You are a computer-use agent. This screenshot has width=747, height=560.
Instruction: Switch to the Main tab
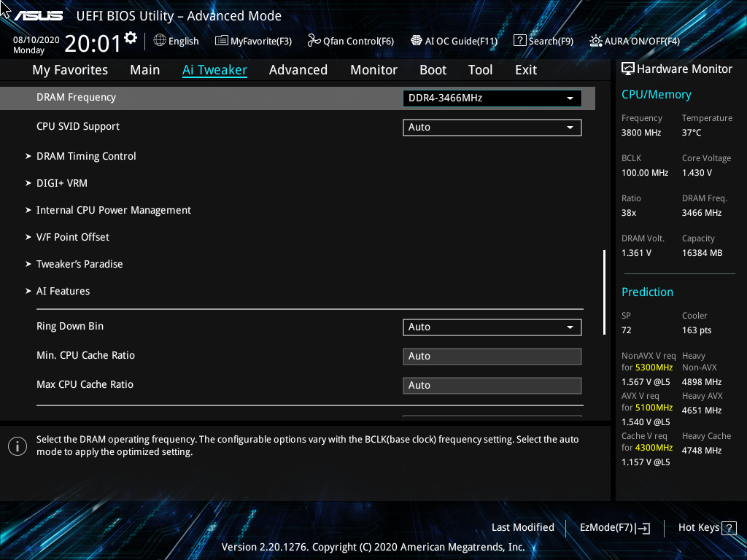pyautogui.click(x=145, y=70)
